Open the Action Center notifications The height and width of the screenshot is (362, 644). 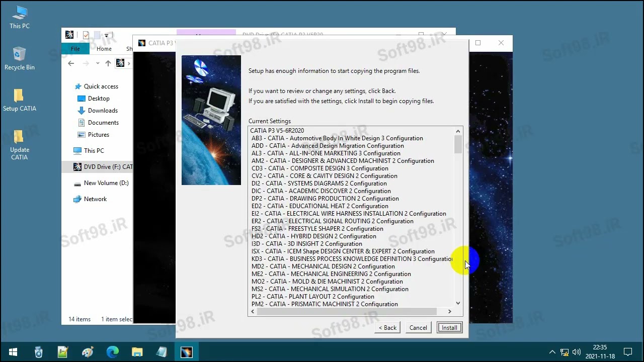(x=628, y=352)
